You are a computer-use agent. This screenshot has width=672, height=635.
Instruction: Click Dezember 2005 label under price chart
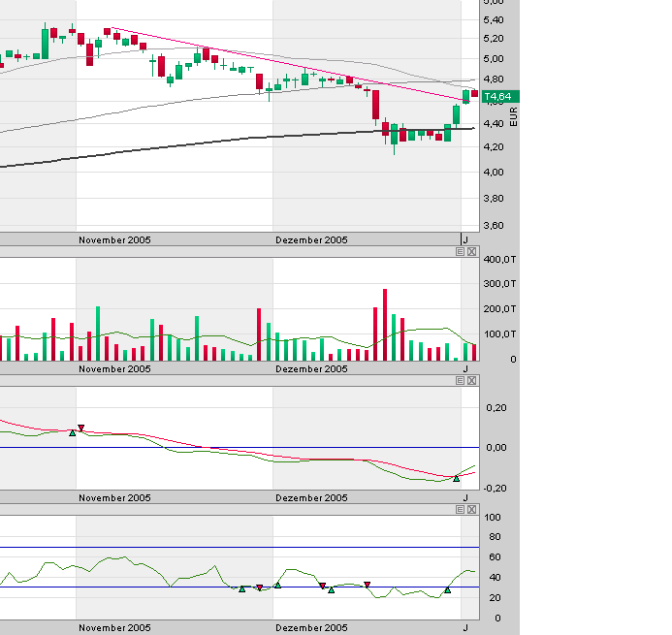311,240
